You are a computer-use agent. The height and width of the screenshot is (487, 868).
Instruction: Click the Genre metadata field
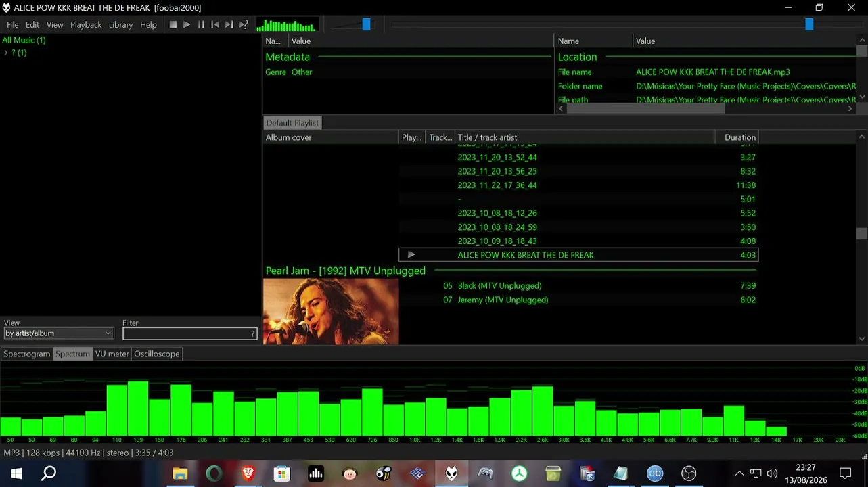click(288, 72)
